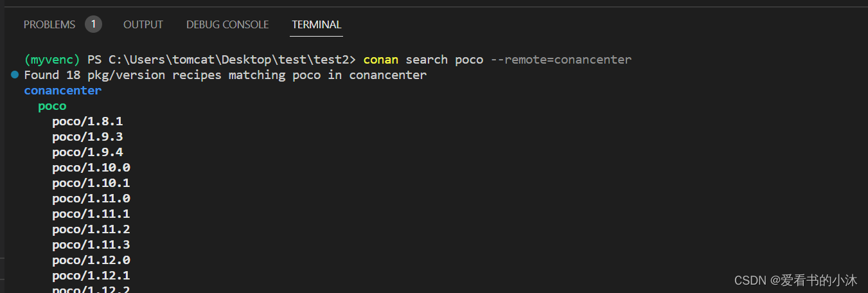
Task: Open the PROBLEMS tab
Action: tap(49, 24)
